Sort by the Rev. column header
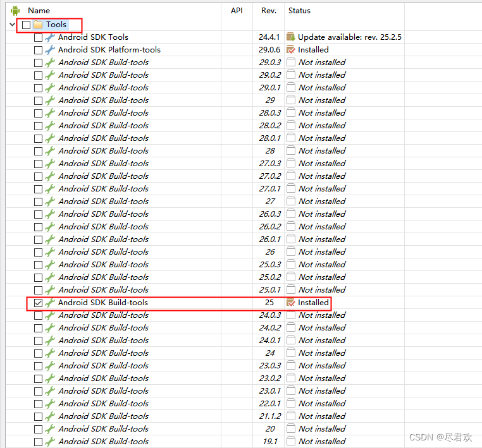The height and width of the screenshot is (448, 482). coord(269,11)
